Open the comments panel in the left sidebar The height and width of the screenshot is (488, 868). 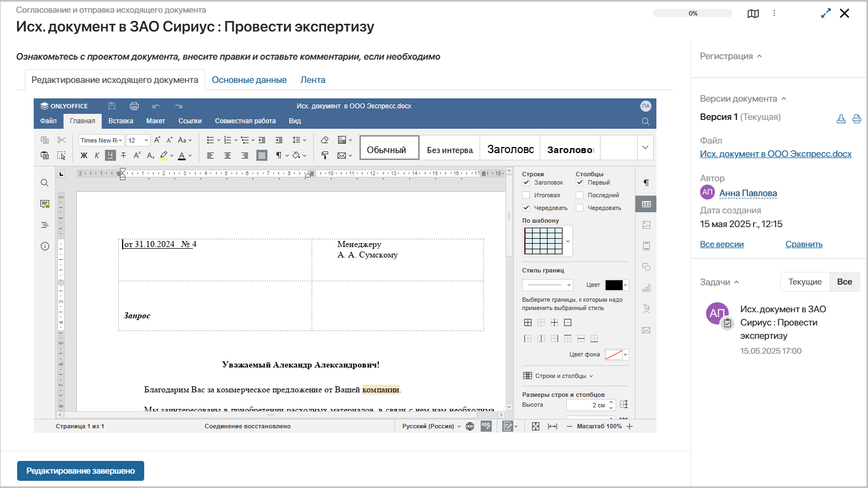click(x=45, y=204)
